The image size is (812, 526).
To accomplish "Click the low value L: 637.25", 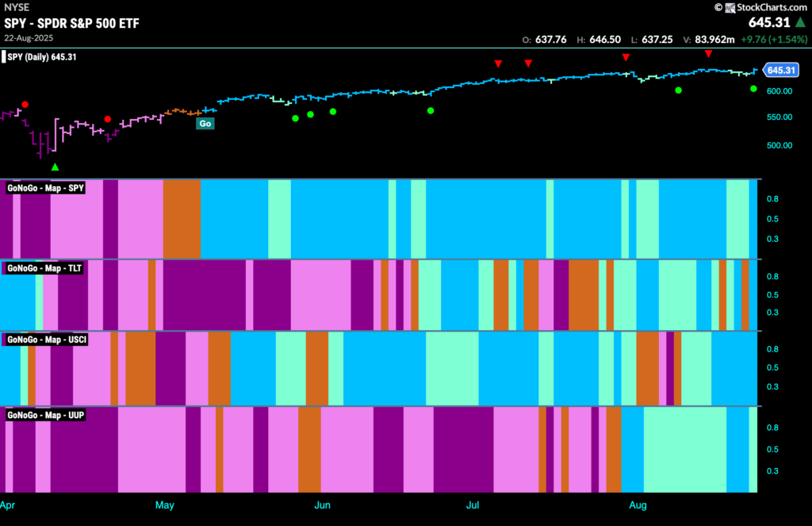I will point(652,40).
